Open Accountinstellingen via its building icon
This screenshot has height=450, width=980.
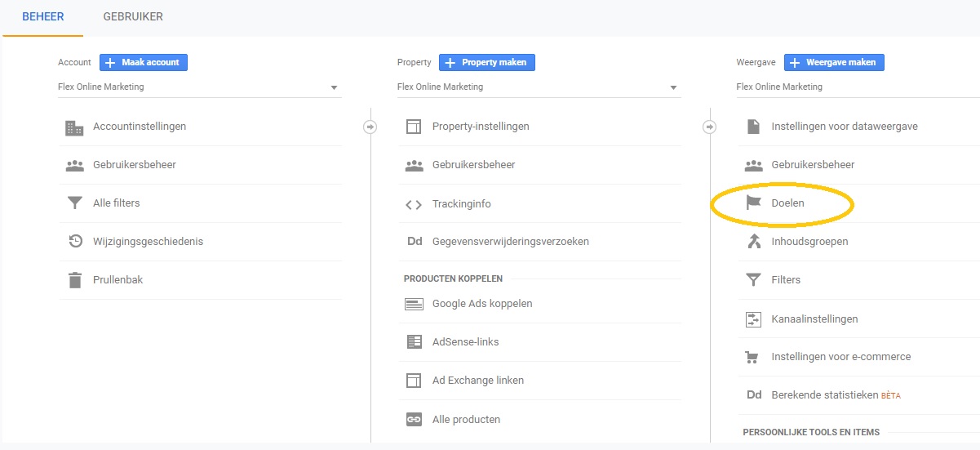[x=75, y=127]
